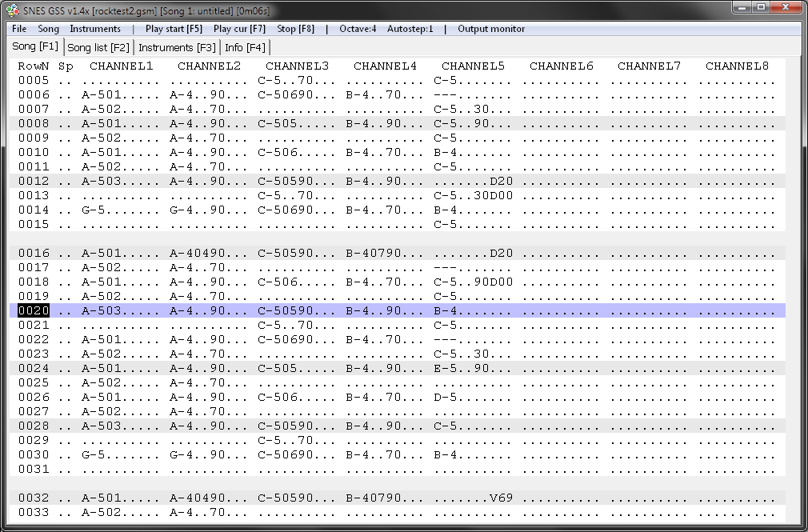This screenshot has width=808, height=532.
Task: Click the Sp column header
Action: click(x=66, y=66)
